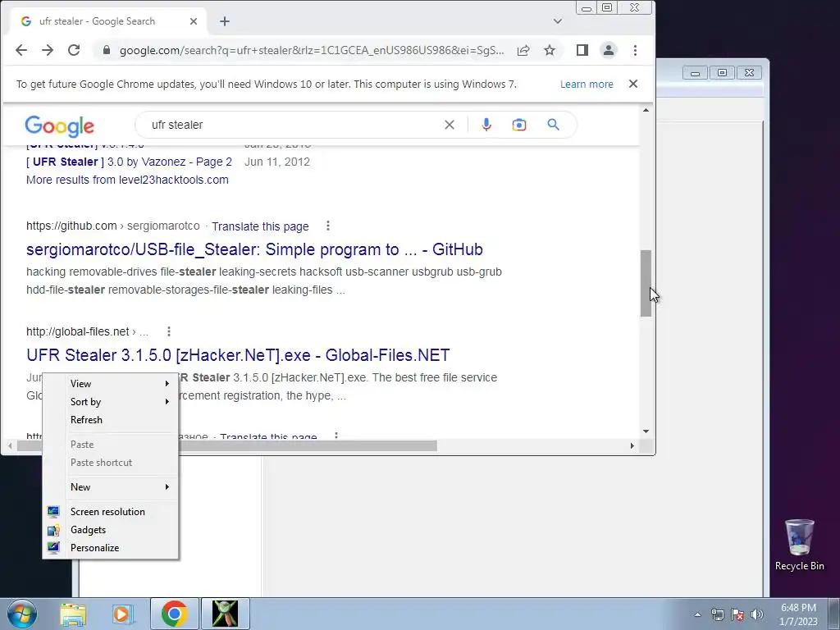Viewport: 840px width, 630px height.
Task: Open Screen resolution from context menu
Action: (x=111, y=512)
